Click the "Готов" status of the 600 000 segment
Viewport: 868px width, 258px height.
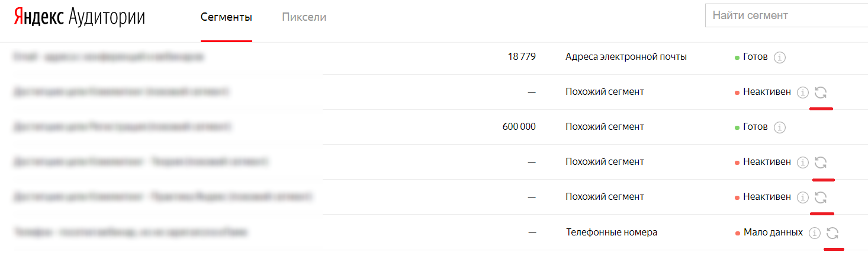point(755,127)
